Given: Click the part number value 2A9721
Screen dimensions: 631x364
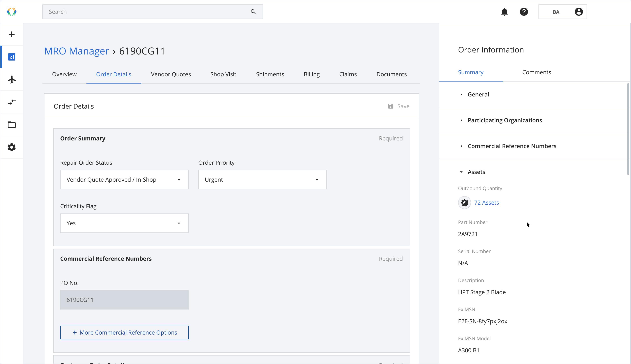Looking at the screenshot, I should [468, 234].
